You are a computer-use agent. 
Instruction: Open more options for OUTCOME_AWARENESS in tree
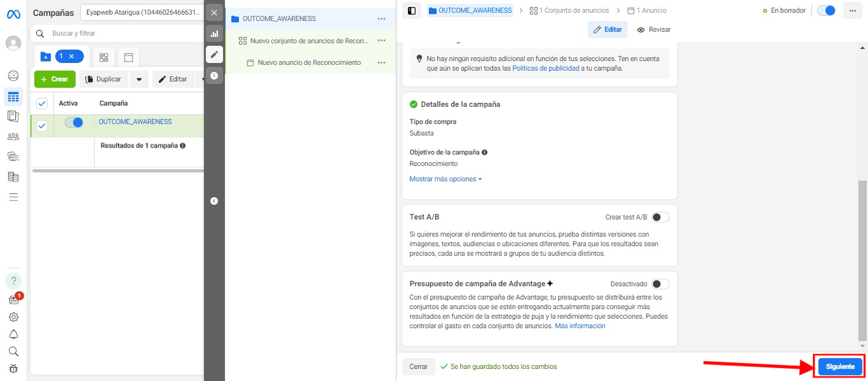click(381, 19)
